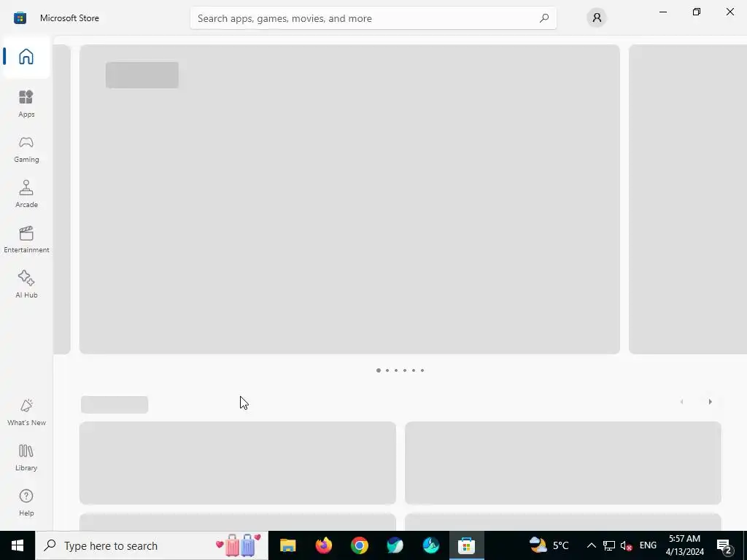Click the taskbar Type here to search box
This screenshot has height=560, width=747.
pos(152,545)
